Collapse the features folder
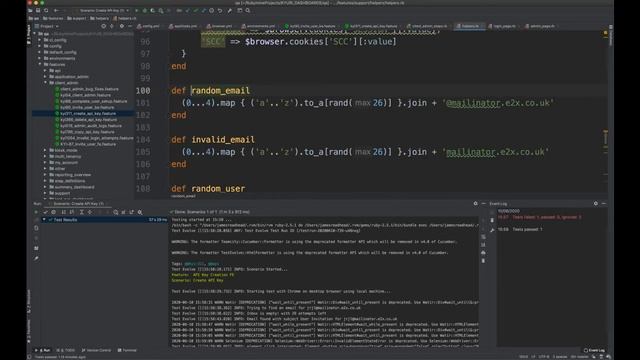The height and width of the screenshot is (360, 640). (40, 64)
